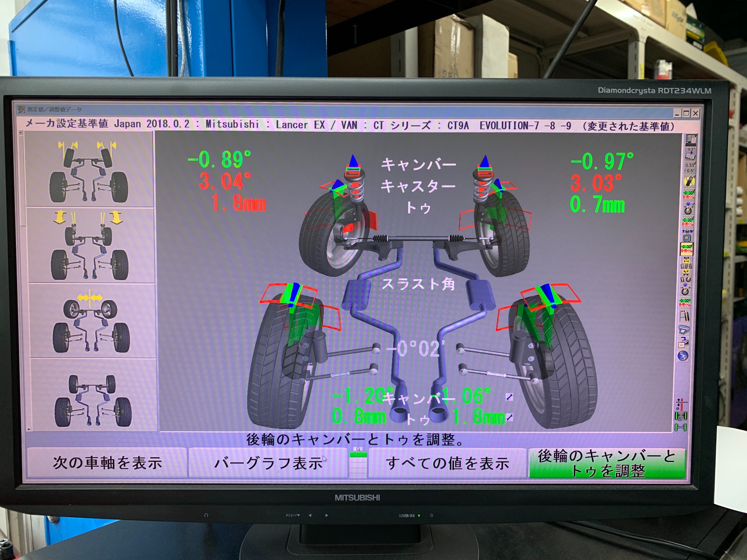The image size is (747, 560).
Task: Click the small grid indicator below the magnifier
Action: click(358, 466)
